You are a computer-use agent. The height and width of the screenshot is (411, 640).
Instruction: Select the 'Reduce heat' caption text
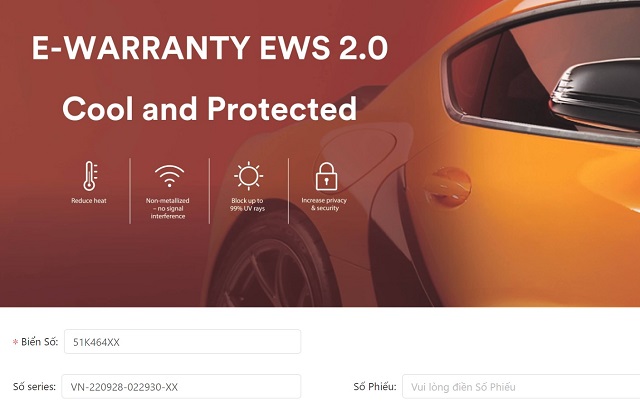[89, 201]
